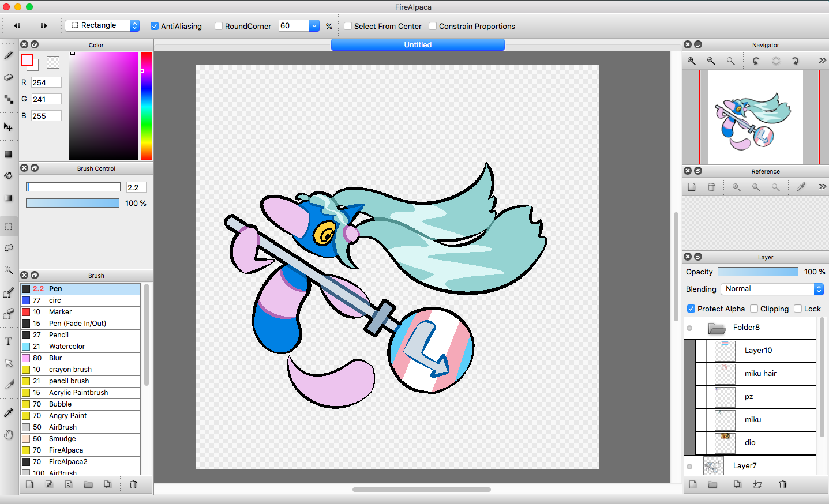Choose the Watercolor brush
The image size is (829, 504).
tap(81, 347)
